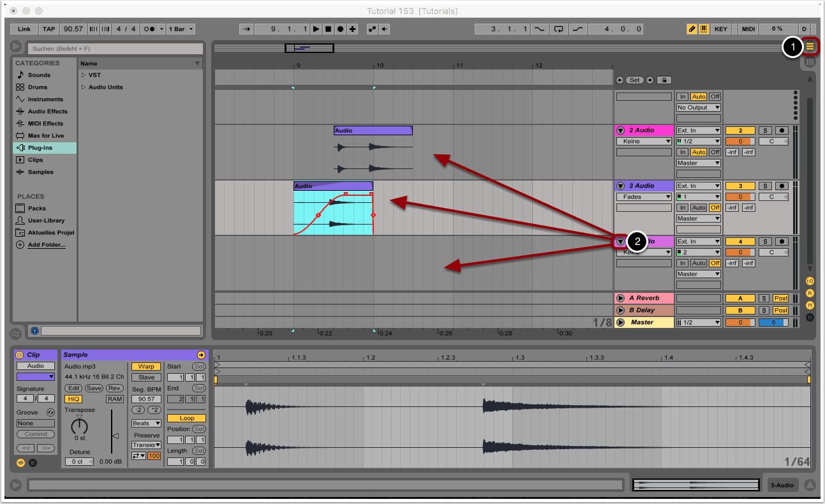Select Audio Effects in Categories
825x504 pixels.
47,112
